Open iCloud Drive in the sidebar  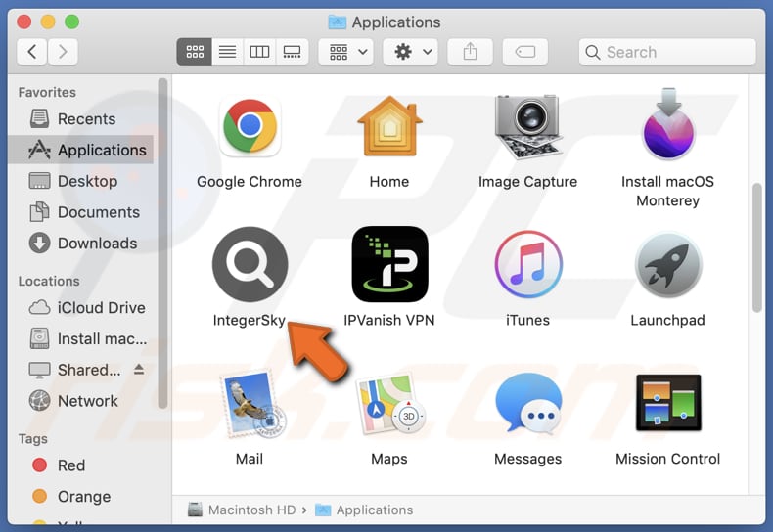(81, 307)
